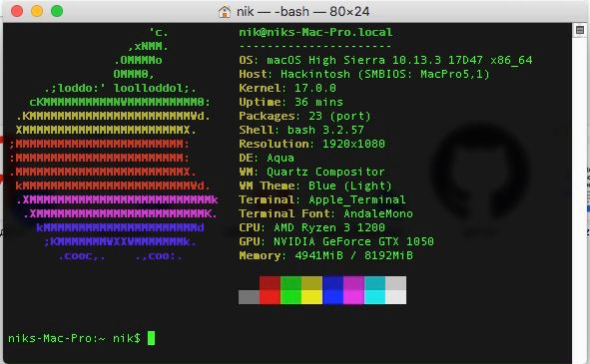Zoom Terminal with the green button
Screen dimensions: 590x364
point(57,11)
